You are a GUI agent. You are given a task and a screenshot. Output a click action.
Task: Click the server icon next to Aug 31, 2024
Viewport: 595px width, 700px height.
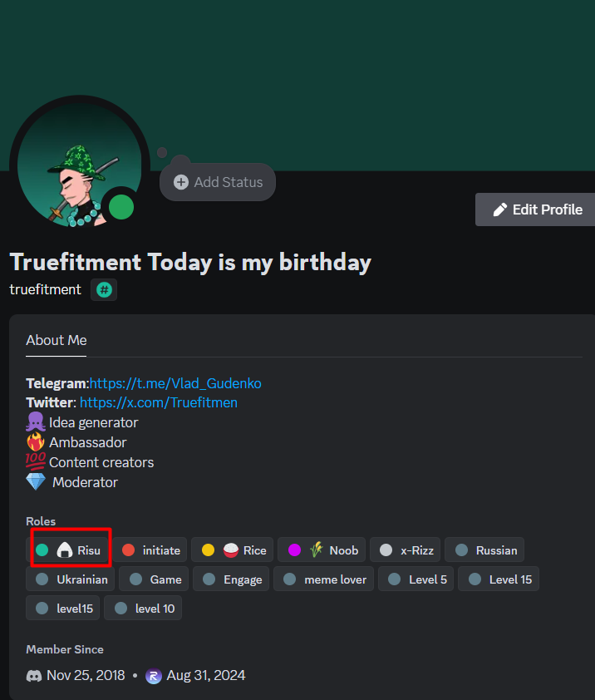pyautogui.click(x=154, y=675)
